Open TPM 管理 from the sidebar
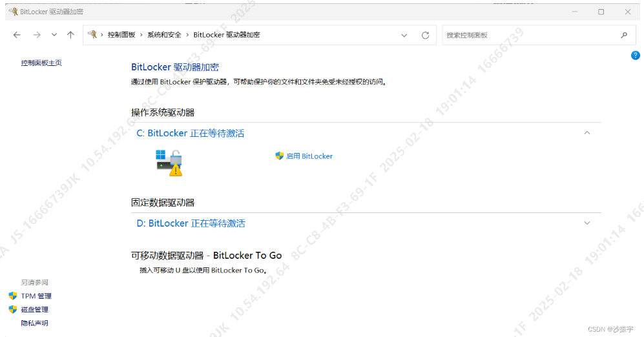This screenshot has height=337, width=644. 36,296
